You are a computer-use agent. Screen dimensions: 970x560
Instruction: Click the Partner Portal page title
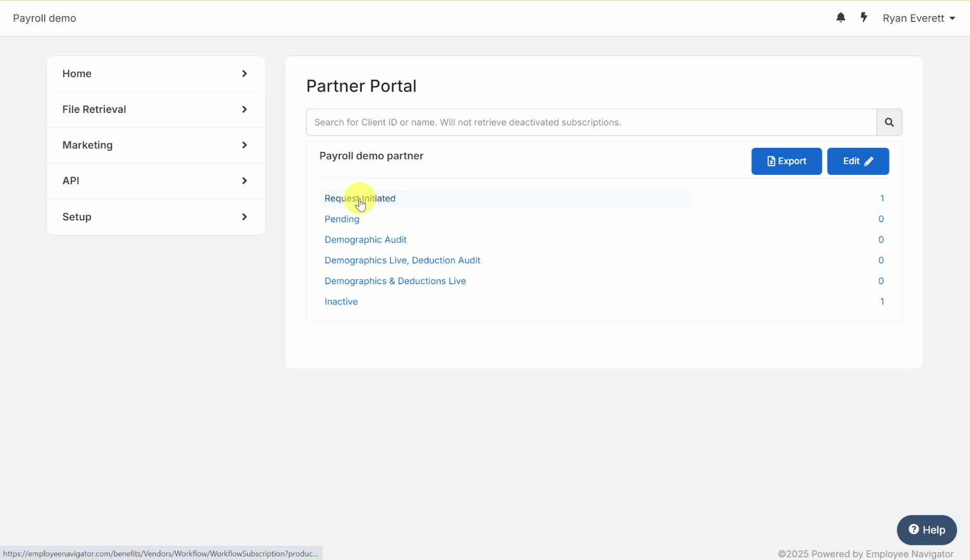[361, 86]
